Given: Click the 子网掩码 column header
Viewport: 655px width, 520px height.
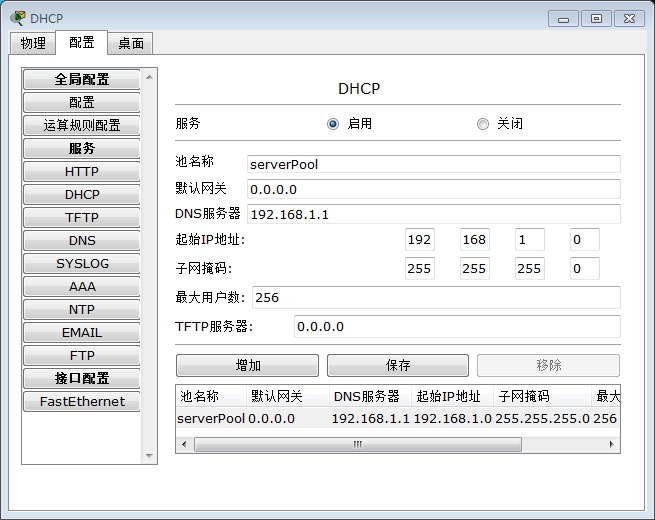Looking at the screenshot, I should [542, 396].
